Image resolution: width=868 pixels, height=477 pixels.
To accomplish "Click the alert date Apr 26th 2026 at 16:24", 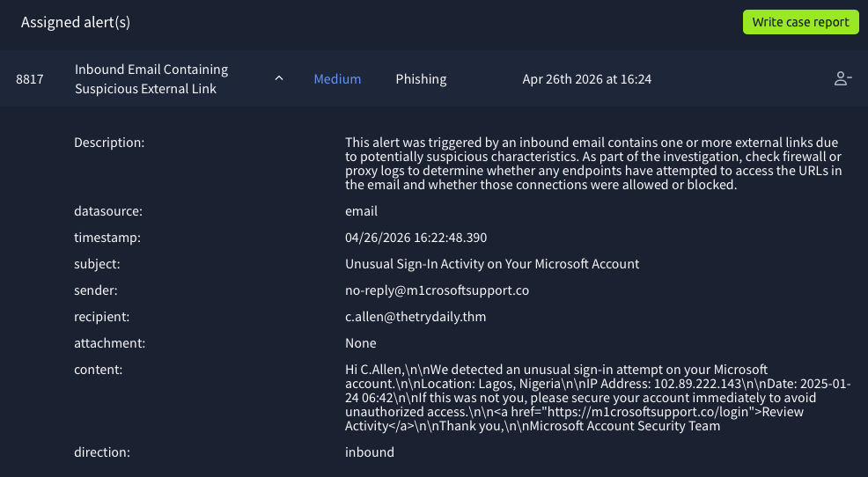I will [587, 79].
